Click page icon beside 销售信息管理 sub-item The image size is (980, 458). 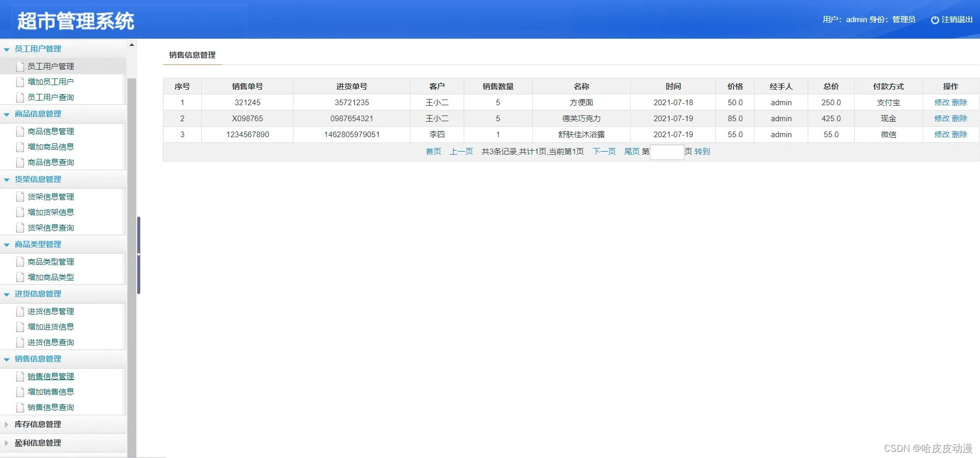(20, 377)
